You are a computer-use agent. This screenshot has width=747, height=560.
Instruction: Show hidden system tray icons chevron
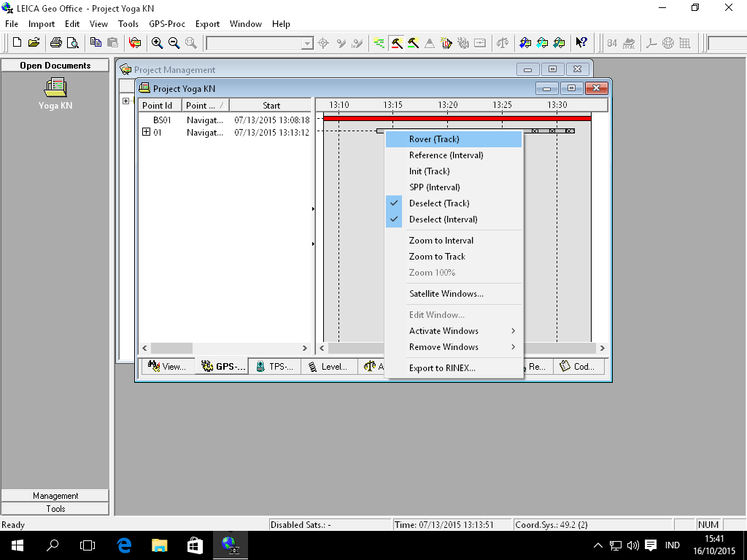point(598,545)
